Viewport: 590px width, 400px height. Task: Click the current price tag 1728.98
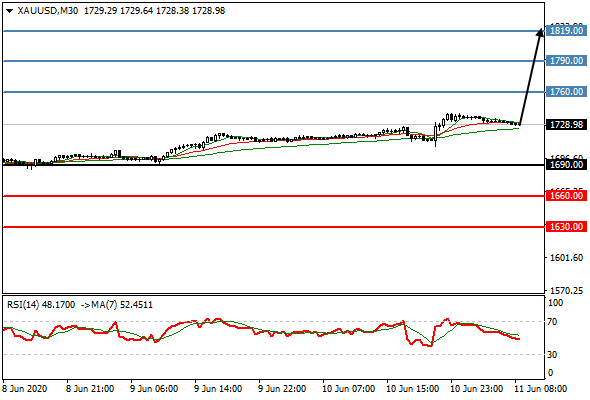point(566,125)
